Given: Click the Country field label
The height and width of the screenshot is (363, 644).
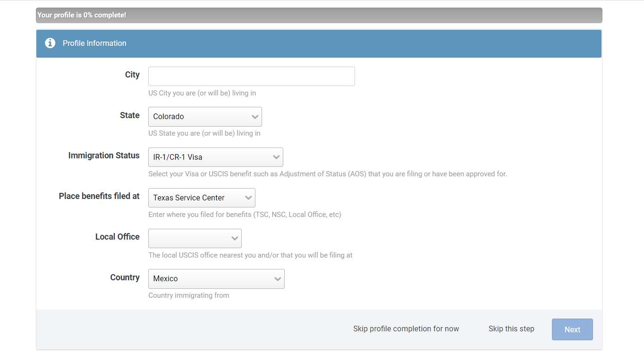Looking at the screenshot, I should click(x=125, y=277).
